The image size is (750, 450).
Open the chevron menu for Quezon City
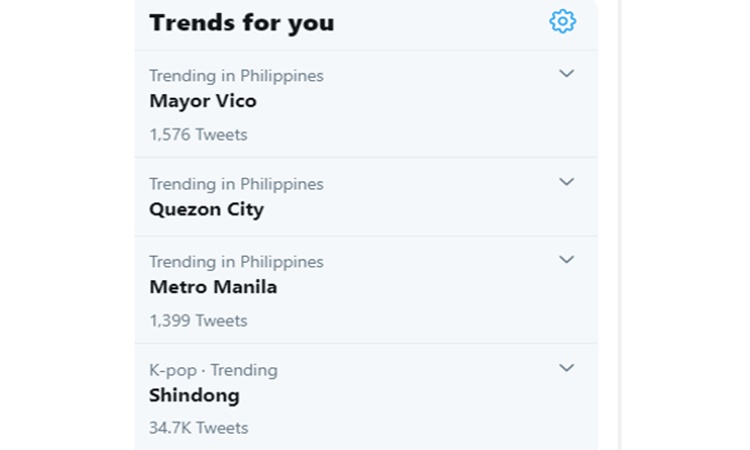[x=566, y=182]
